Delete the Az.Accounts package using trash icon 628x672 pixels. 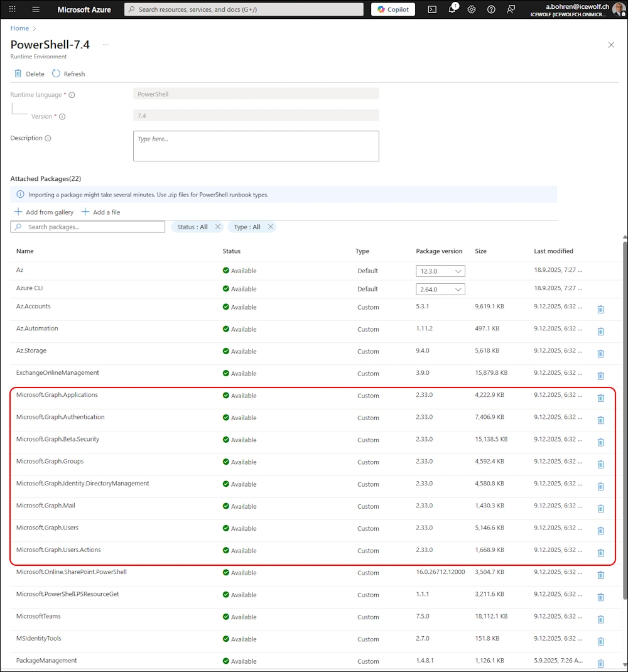click(x=600, y=310)
